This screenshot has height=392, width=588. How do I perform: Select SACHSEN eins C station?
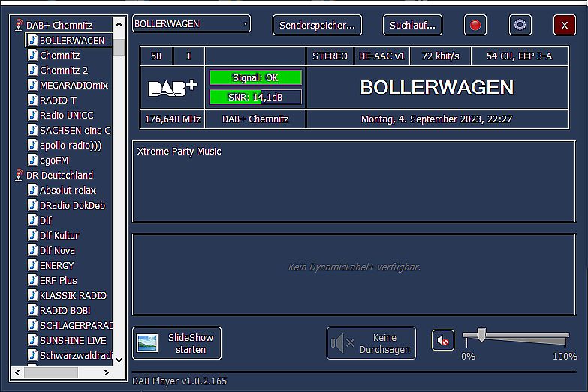[x=75, y=130]
